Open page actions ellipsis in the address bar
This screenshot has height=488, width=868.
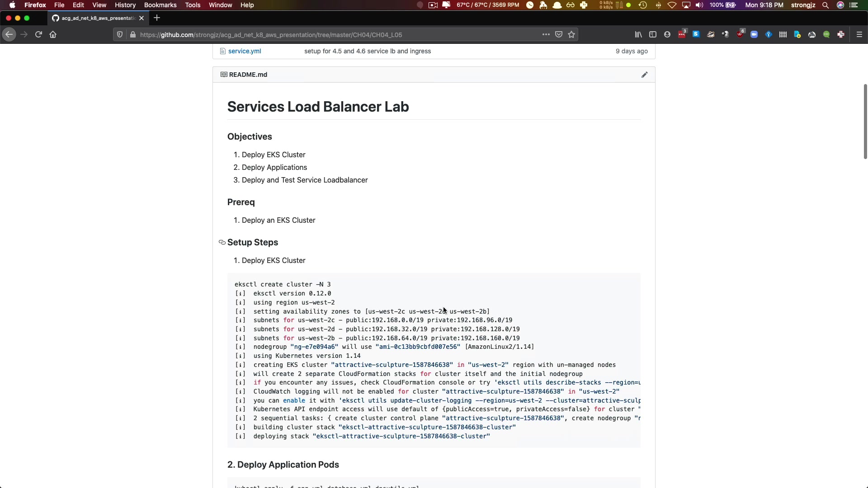546,35
